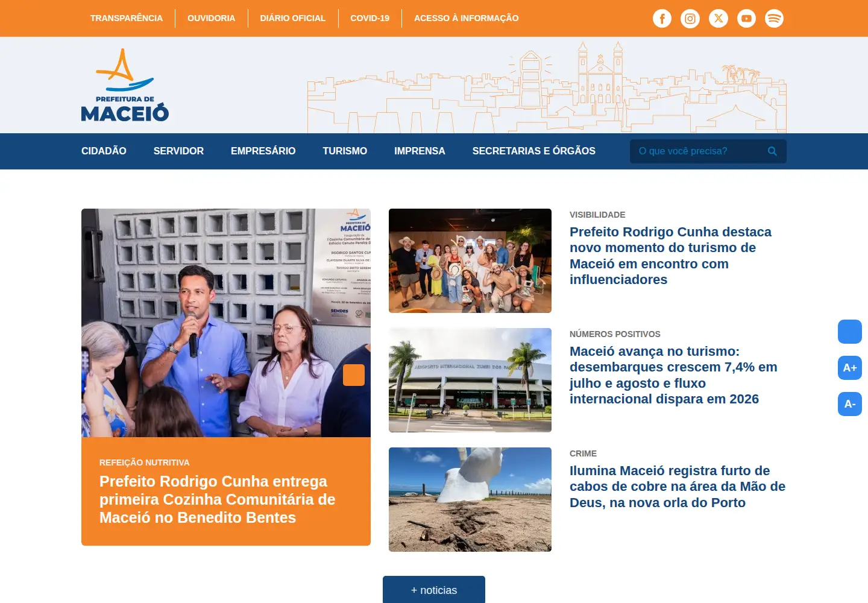Open the Instagram social icon
Image resolution: width=868 pixels, height=603 pixels.
click(x=690, y=18)
